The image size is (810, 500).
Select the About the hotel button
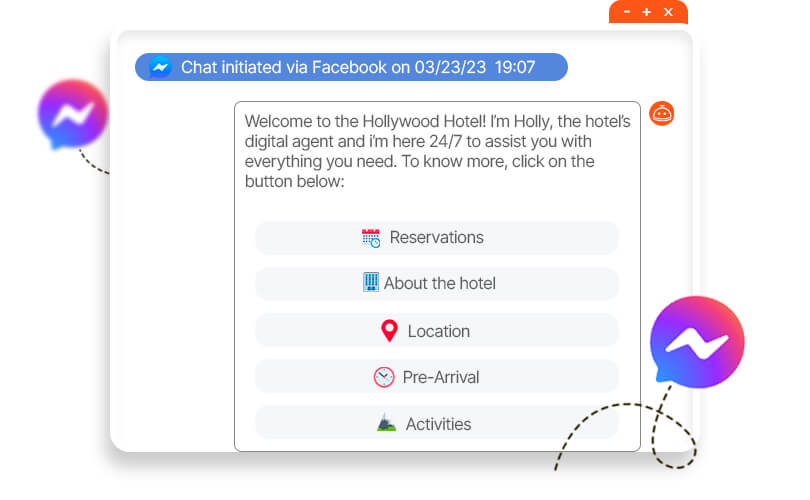point(437,284)
